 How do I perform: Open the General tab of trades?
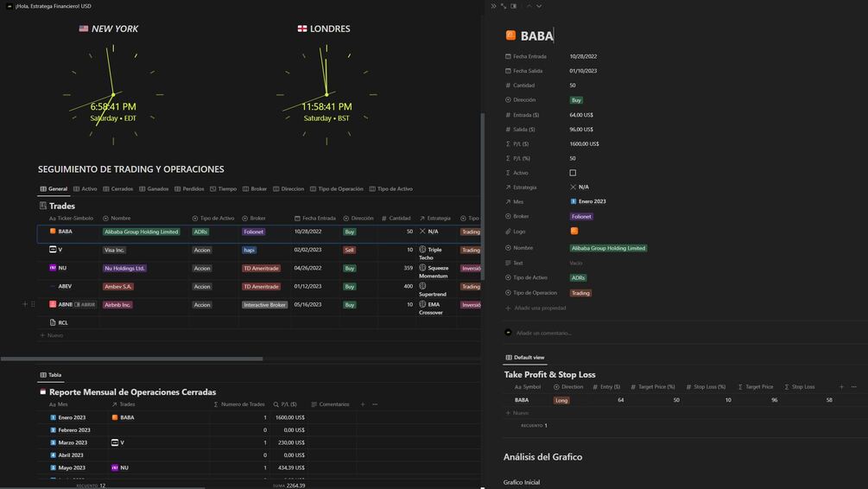tap(54, 189)
